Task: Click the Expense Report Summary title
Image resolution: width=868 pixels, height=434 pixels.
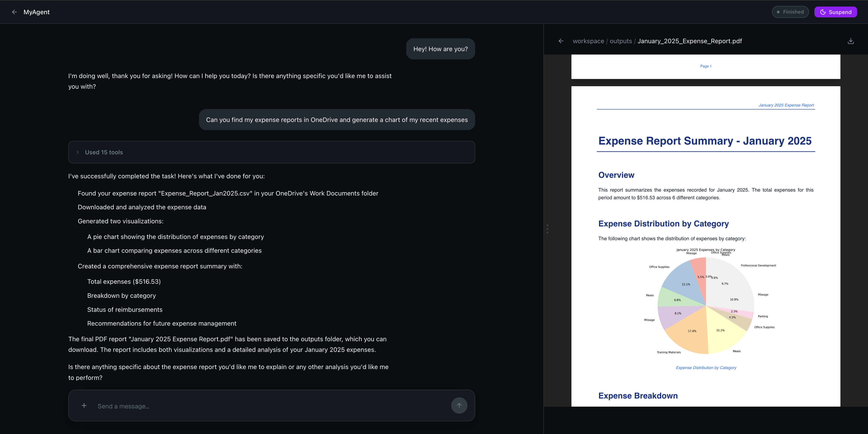Action: pyautogui.click(x=705, y=141)
